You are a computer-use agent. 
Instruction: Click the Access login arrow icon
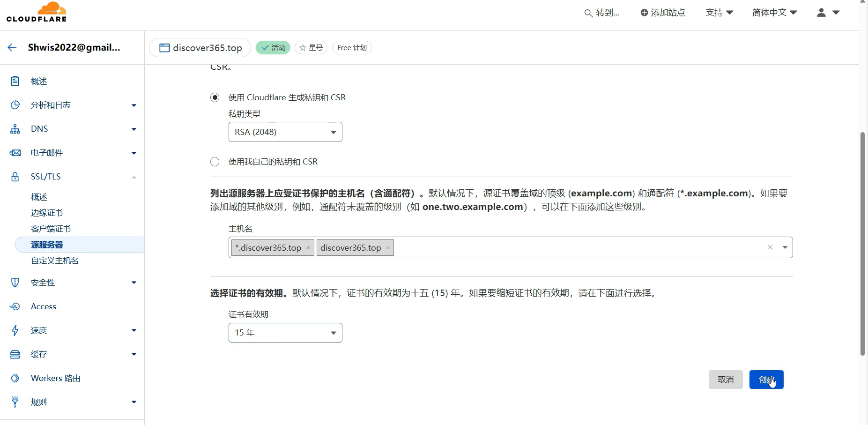click(15, 306)
